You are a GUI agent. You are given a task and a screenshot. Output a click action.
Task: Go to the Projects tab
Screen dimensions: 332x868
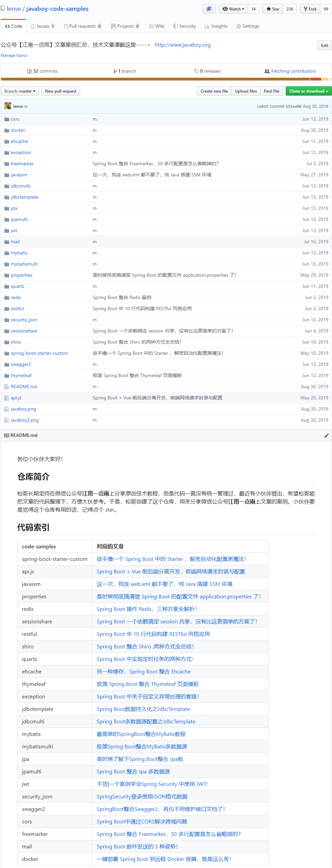click(x=125, y=26)
